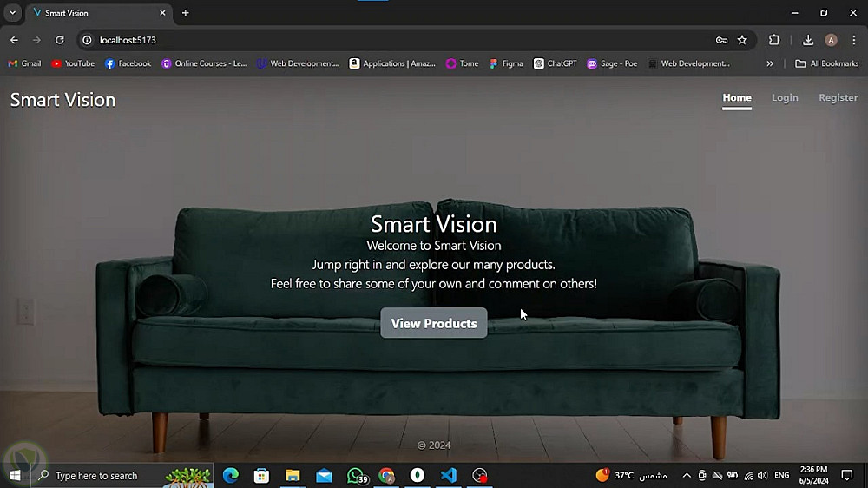The height and width of the screenshot is (488, 868).
Task: Show more bookmarks with double chevron
Action: point(769,63)
